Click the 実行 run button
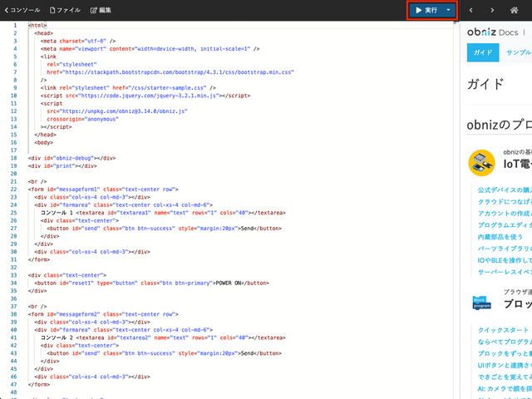 pyautogui.click(x=426, y=10)
